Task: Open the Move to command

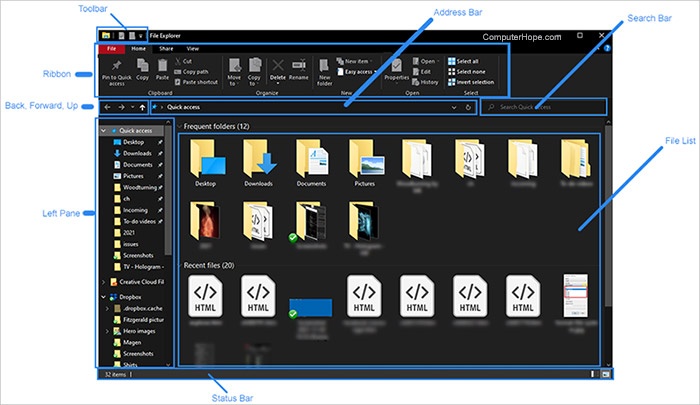Action: click(234, 72)
